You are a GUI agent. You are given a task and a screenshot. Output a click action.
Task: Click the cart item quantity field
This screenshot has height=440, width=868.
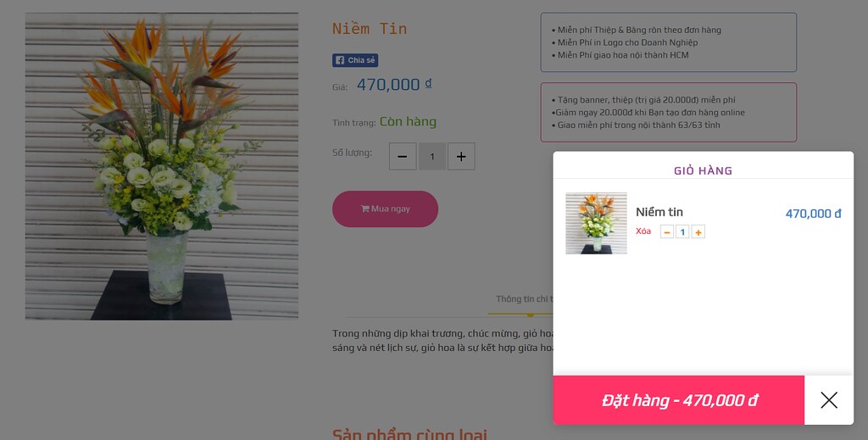[x=682, y=232]
